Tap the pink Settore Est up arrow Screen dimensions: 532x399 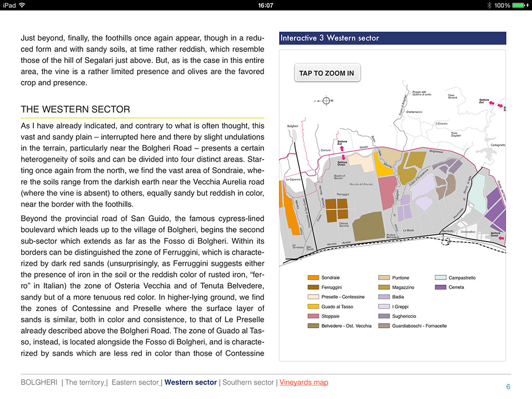click(342, 149)
